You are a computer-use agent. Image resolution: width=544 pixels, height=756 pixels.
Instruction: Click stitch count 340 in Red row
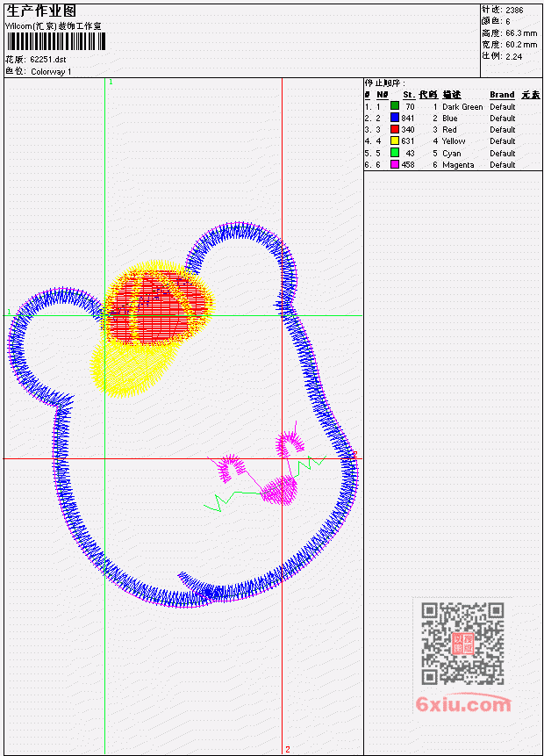pos(408,130)
